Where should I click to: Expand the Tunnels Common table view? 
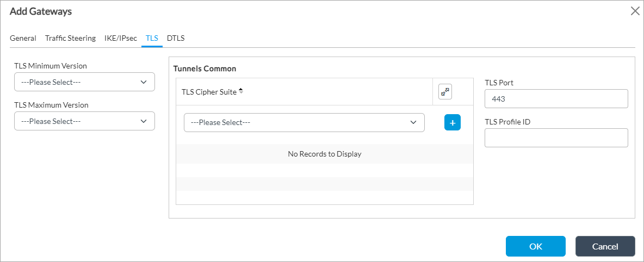(x=445, y=92)
